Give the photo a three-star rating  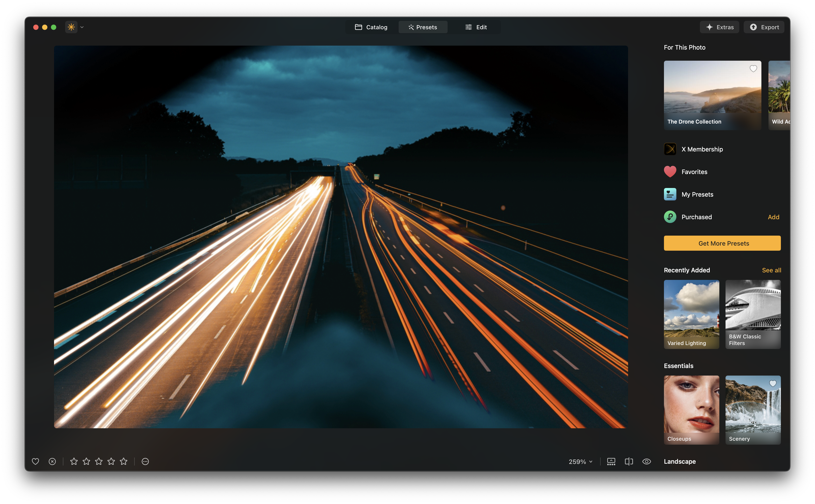coord(99,461)
